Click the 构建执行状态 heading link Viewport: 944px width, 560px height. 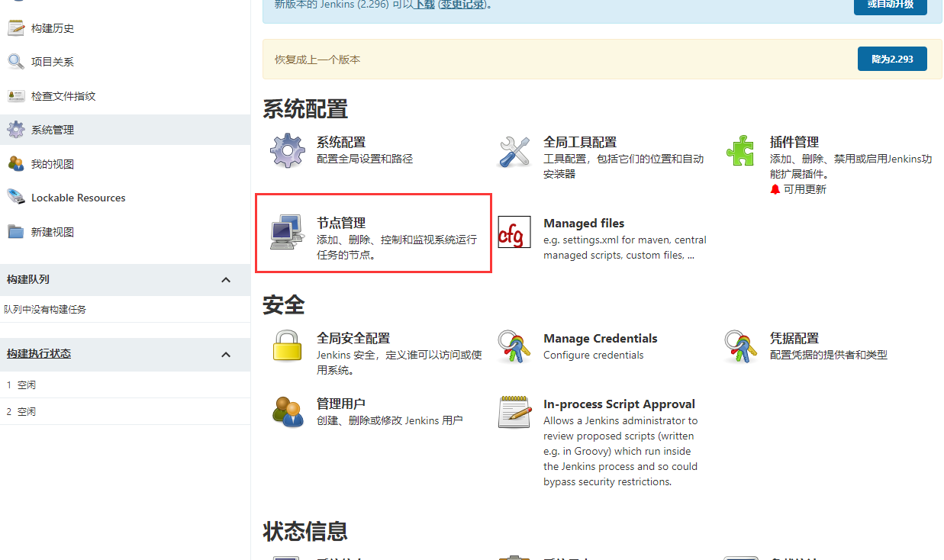pyautogui.click(x=39, y=354)
